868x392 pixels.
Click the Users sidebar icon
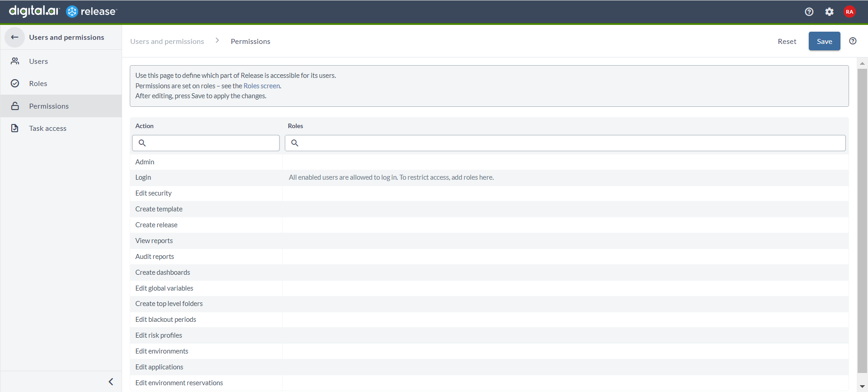click(15, 61)
